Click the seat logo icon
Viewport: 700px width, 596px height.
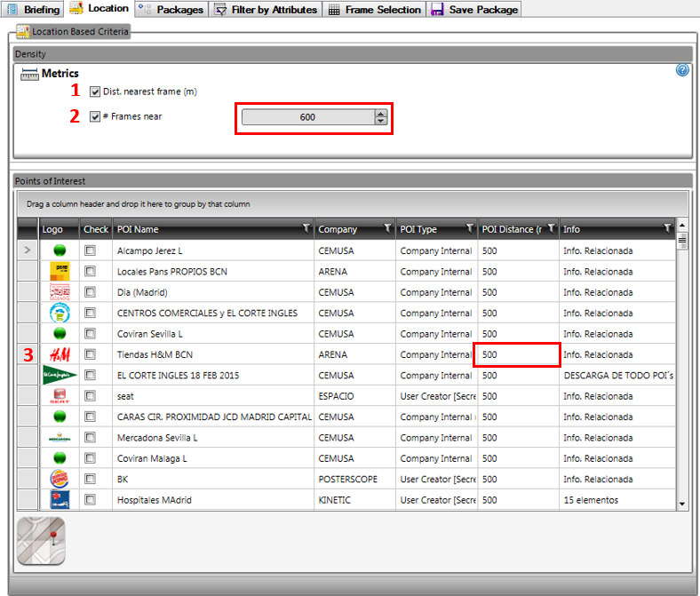[60, 396]
